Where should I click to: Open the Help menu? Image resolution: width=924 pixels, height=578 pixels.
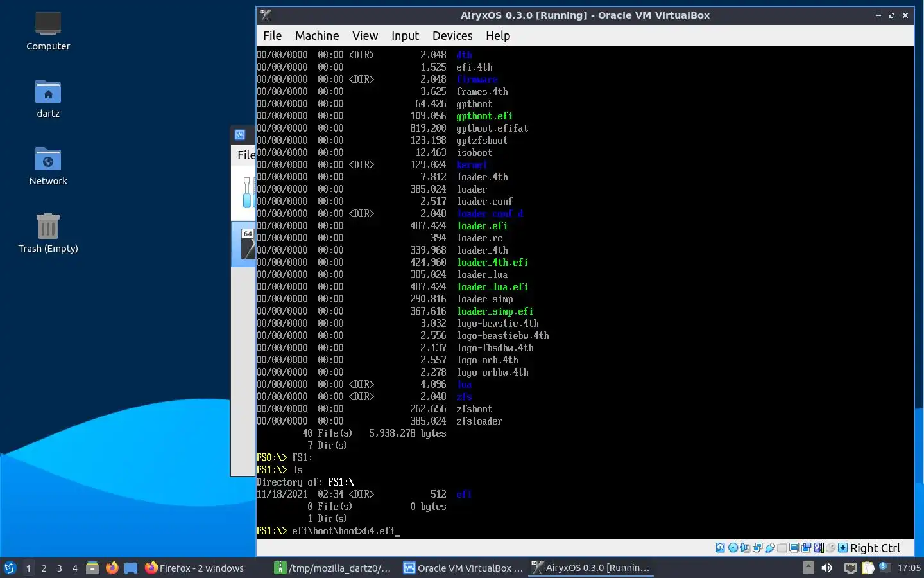(498, 36)
